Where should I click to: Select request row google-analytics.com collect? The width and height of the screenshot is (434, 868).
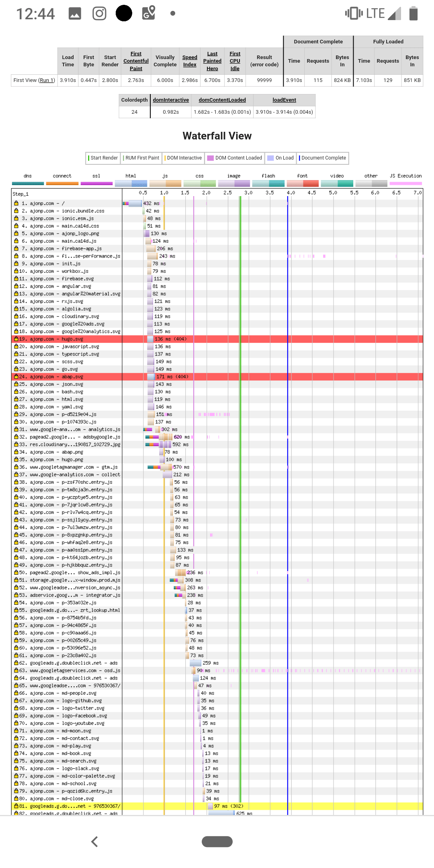[x=217, y=475]
